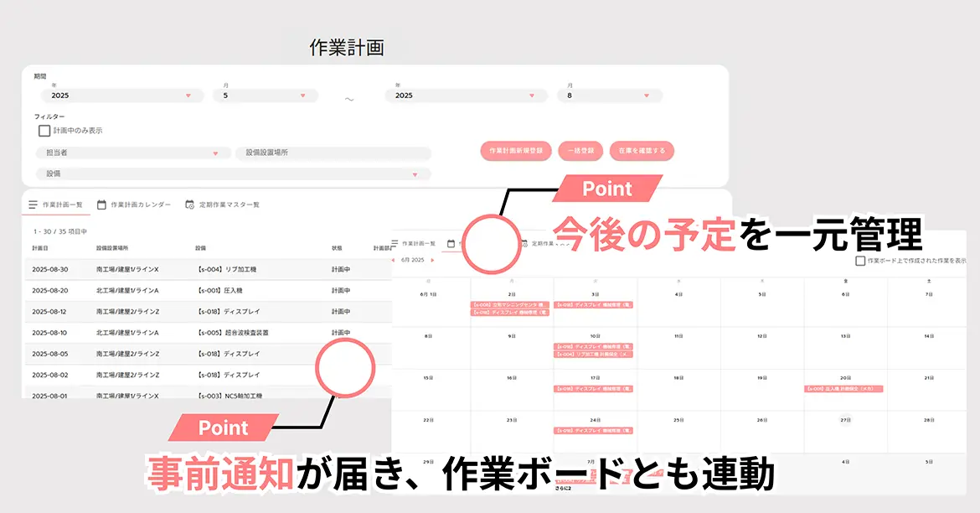The image size is (980, 513).
Task: Open the 定期作業マスター一覧 tab
Action: coord(229,205)
